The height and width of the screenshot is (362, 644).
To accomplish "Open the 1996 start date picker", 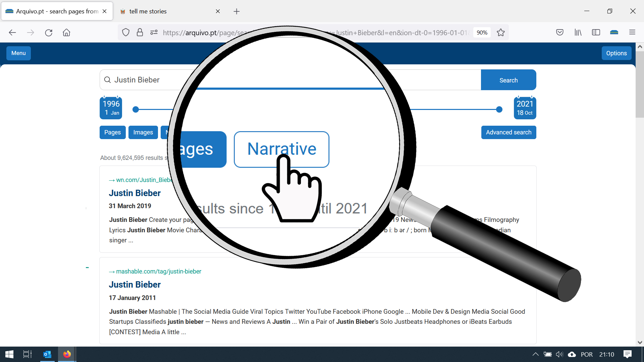I will coord(111,108).
